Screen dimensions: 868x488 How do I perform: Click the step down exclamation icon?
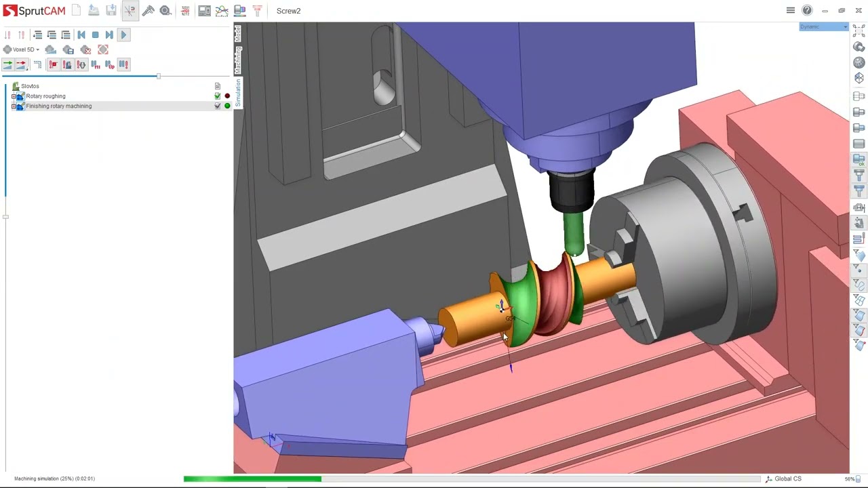click(7, 35)
